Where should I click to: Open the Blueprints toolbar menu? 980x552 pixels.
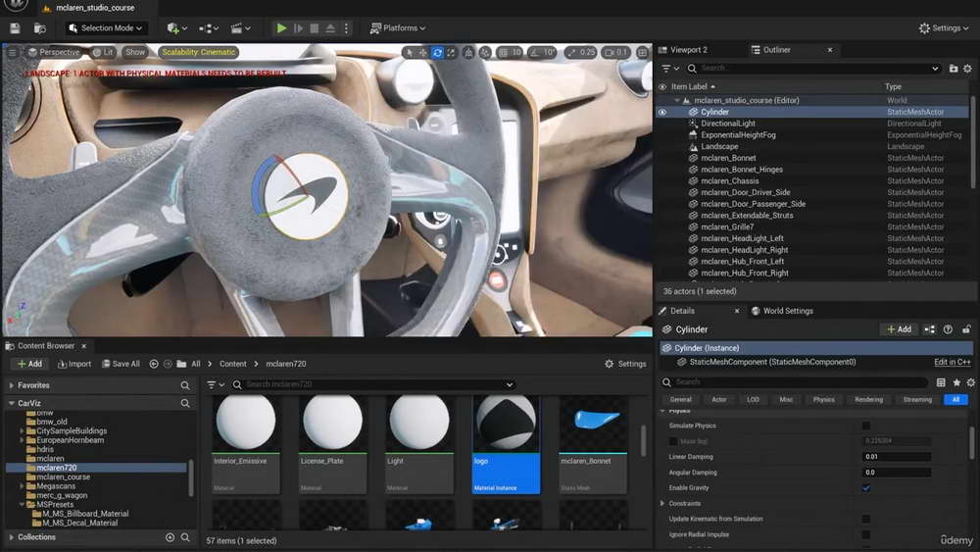tap(209, 28)
